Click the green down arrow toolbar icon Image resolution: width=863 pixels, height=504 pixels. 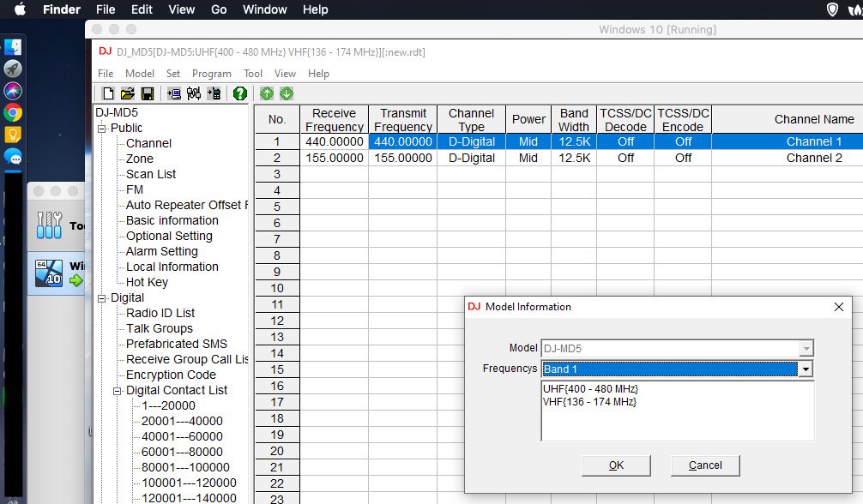pyautogui.click(x=287, y=93)
